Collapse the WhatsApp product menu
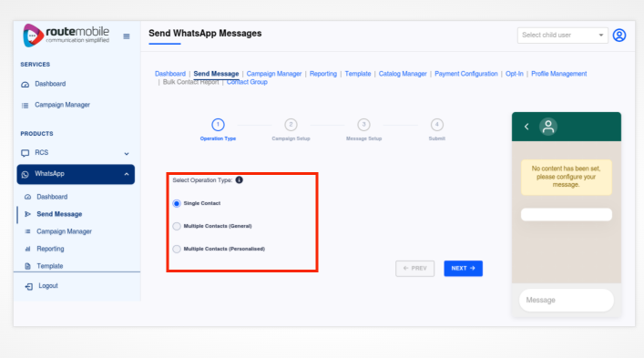644x358 pixels. [x=76, y=174]
